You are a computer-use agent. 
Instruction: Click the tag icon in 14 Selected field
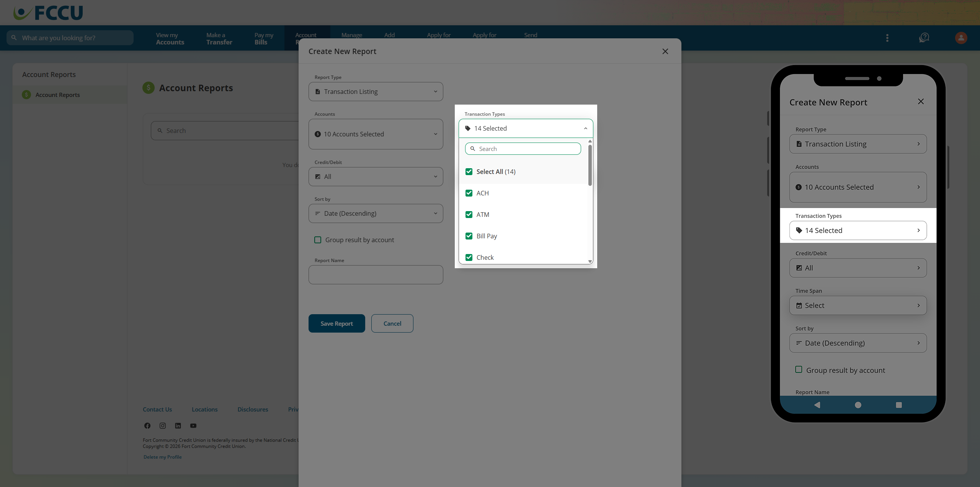click(x=468, y=128)
